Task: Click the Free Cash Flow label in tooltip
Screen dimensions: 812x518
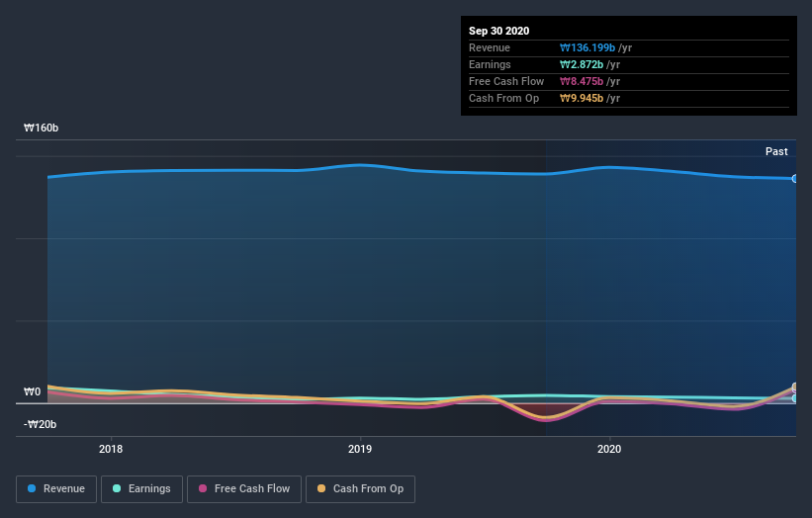Action: click(506, 81)
